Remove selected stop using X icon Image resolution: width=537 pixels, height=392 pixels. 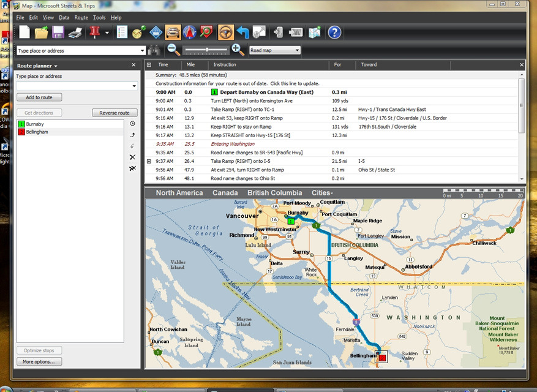tap(132, 157)
